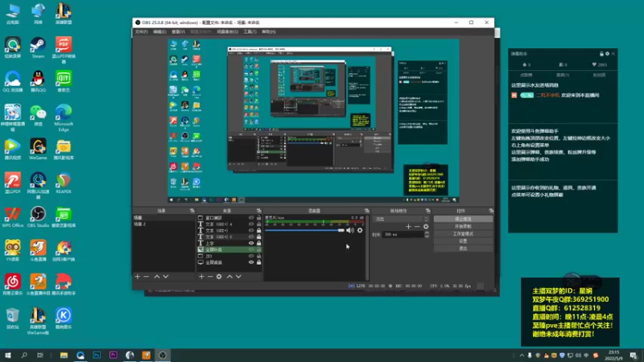
Task: Click the 时长 300 ms duration field
Action: 403,234
